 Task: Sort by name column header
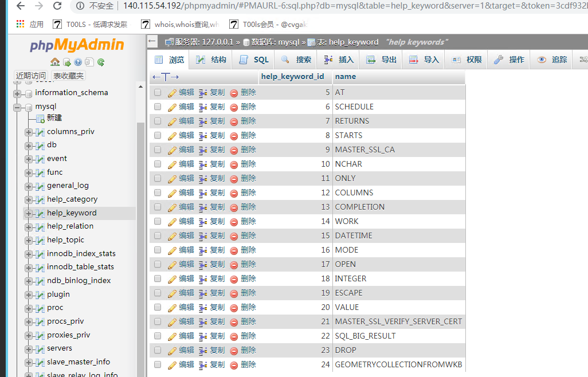346,76
